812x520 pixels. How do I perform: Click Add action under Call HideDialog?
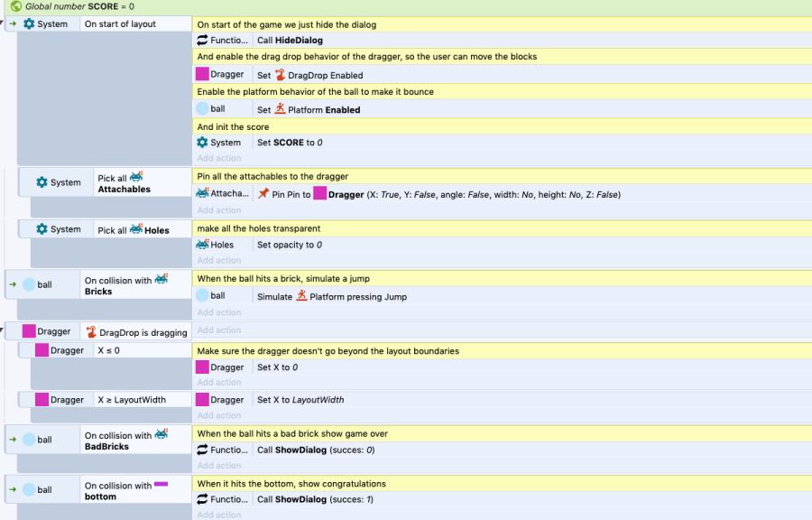pyautogui.click(x=219, y=160)
